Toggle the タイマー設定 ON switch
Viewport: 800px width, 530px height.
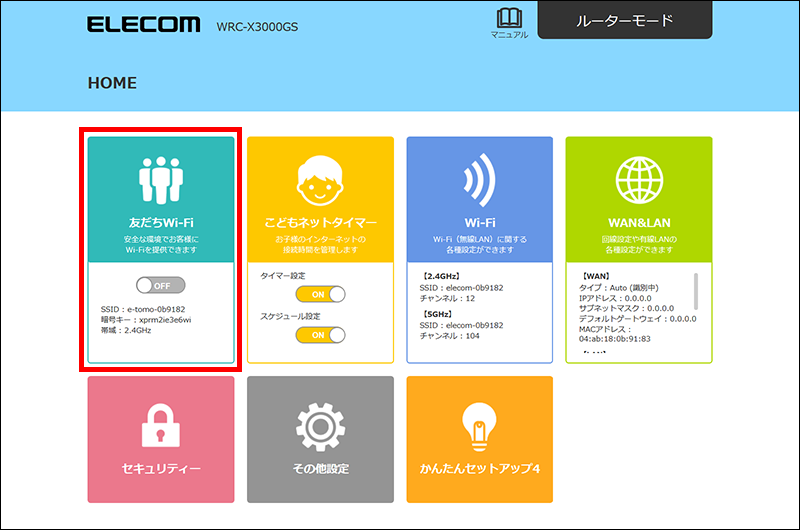pos(320,294)
